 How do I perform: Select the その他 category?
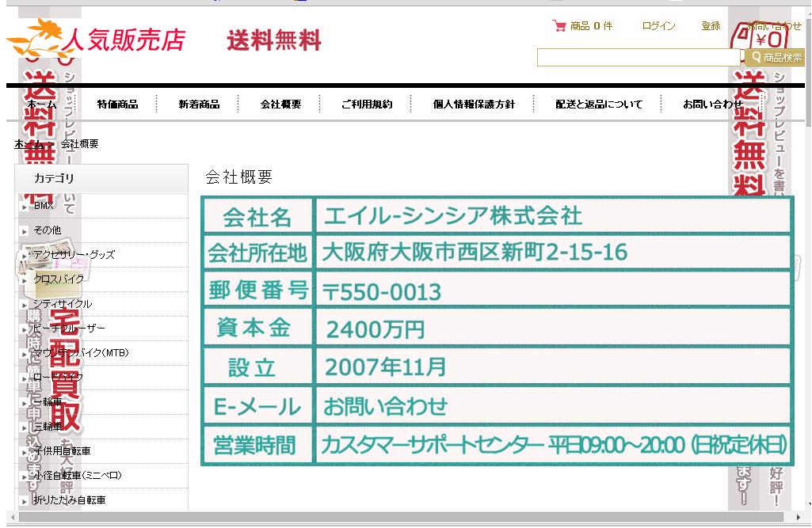point(47,230)
